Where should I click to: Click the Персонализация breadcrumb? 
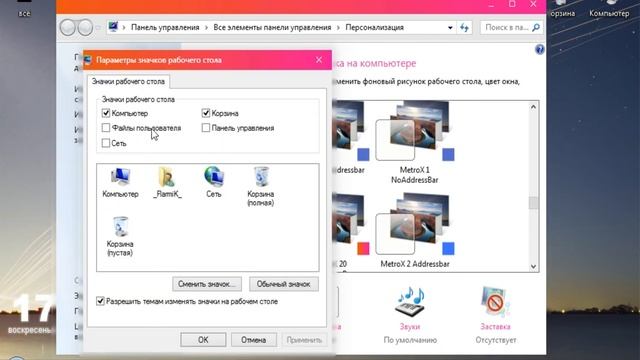pyautogui.click(x=374, y=27)
